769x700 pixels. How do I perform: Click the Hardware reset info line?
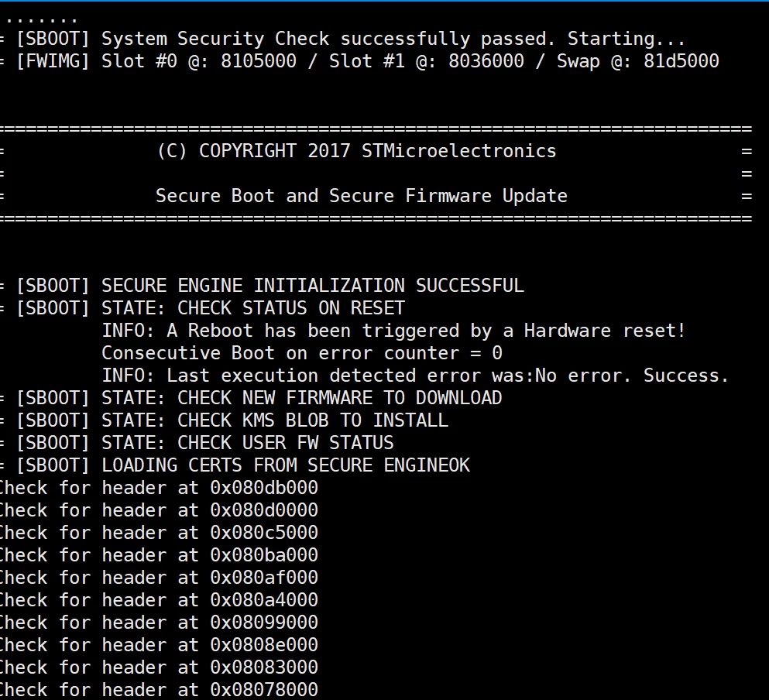393,330
